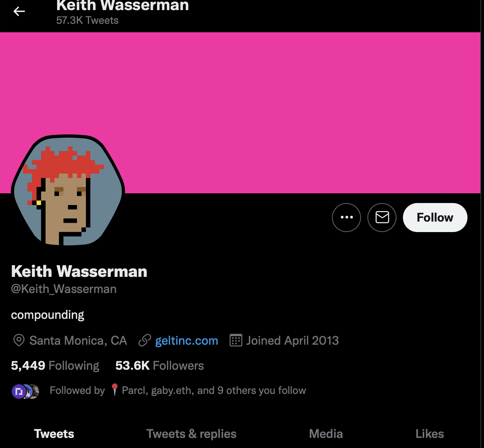Open the Media tab

coord(326,434)
